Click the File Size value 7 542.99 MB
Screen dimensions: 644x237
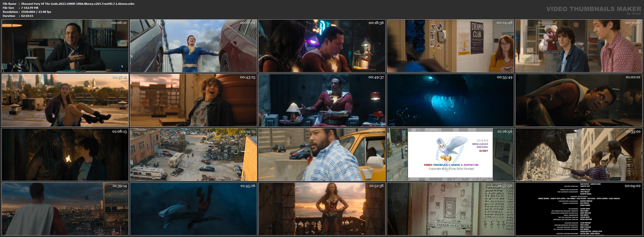click(30, 8)
